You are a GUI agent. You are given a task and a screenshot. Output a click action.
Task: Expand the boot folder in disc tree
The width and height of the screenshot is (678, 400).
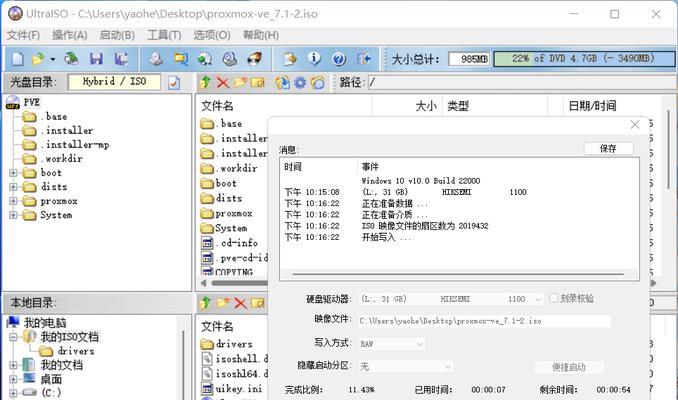[13, 173]
